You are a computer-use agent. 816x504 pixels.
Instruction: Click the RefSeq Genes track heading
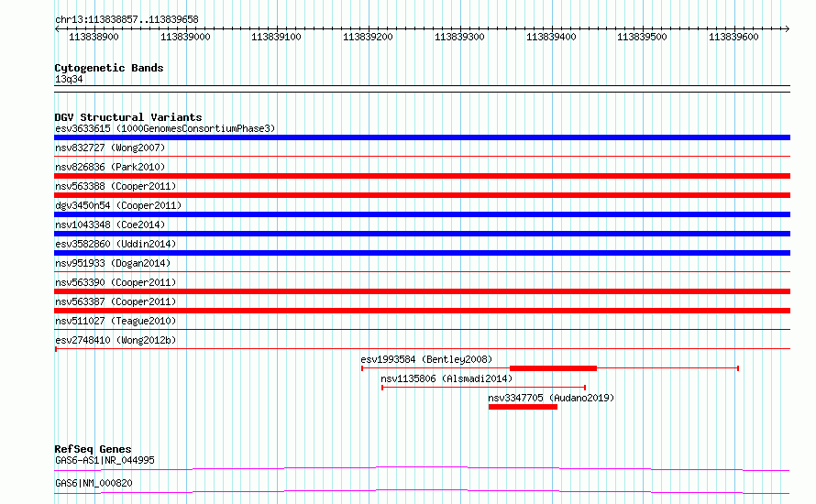[93, 449]
